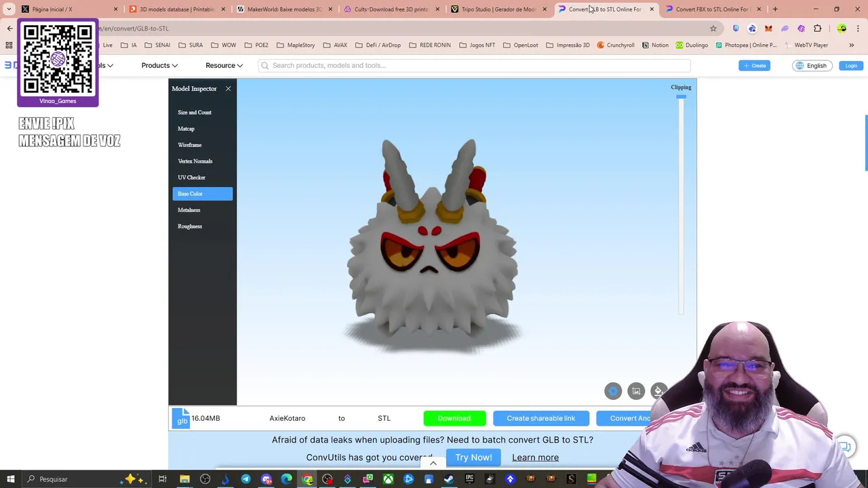Open a new browser tab

point(775,9)
